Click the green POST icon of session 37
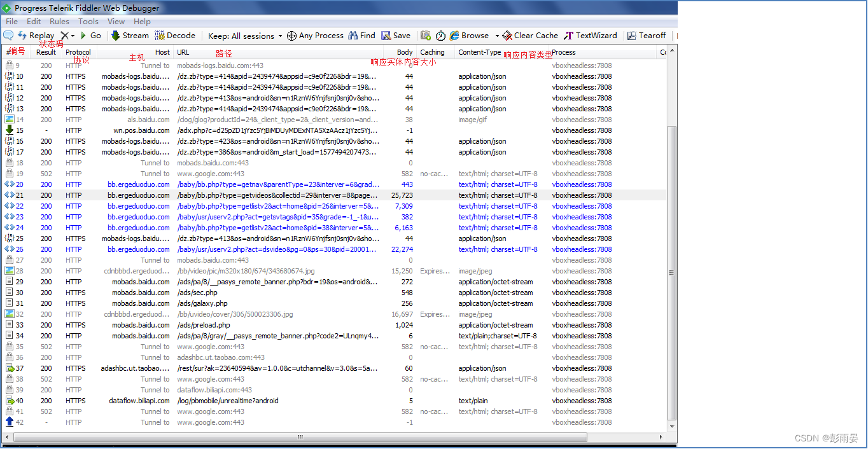Viewport: 868px width, 449px height. pyautogui.click(x=10, y=368)
